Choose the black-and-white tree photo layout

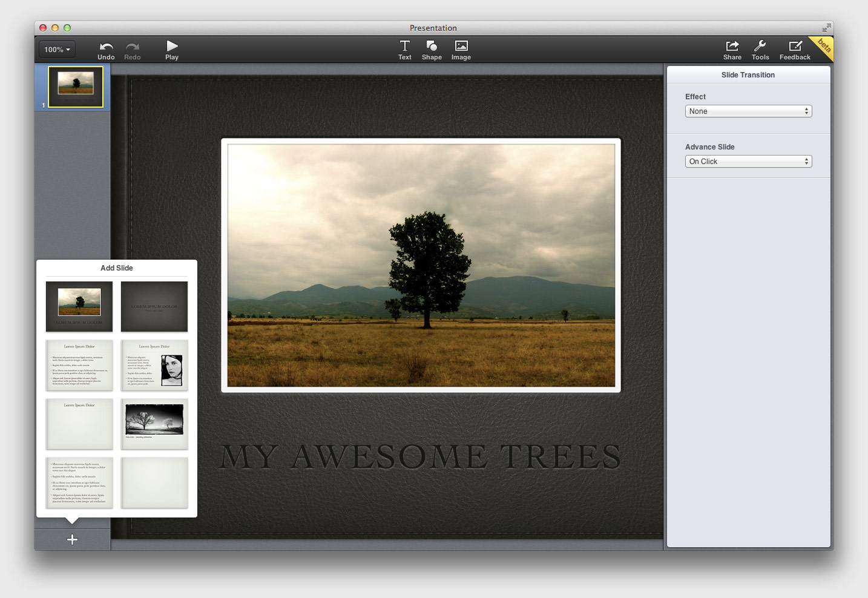(154, 424)
